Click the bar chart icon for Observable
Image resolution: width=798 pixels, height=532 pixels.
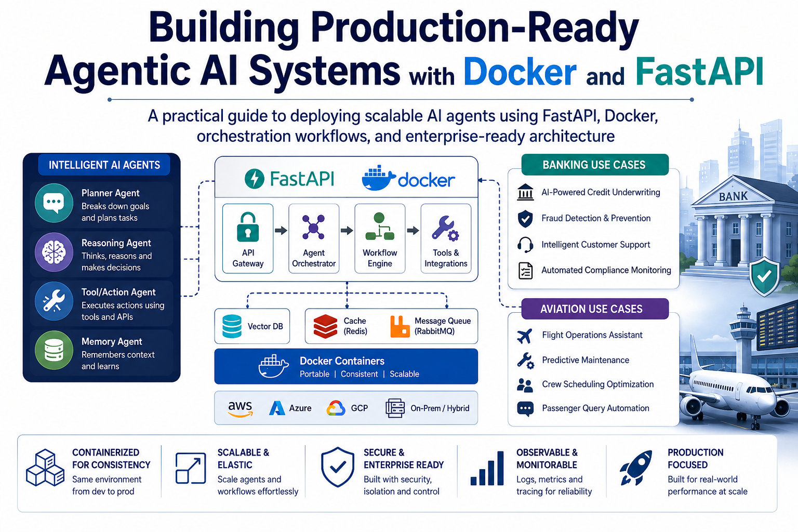[x=487, y=468]
